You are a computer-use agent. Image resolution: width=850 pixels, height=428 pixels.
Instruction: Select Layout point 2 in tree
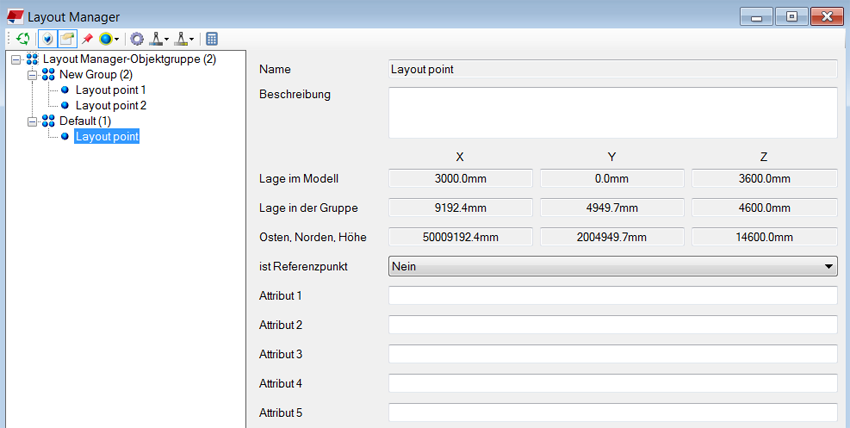pos(110,105)
